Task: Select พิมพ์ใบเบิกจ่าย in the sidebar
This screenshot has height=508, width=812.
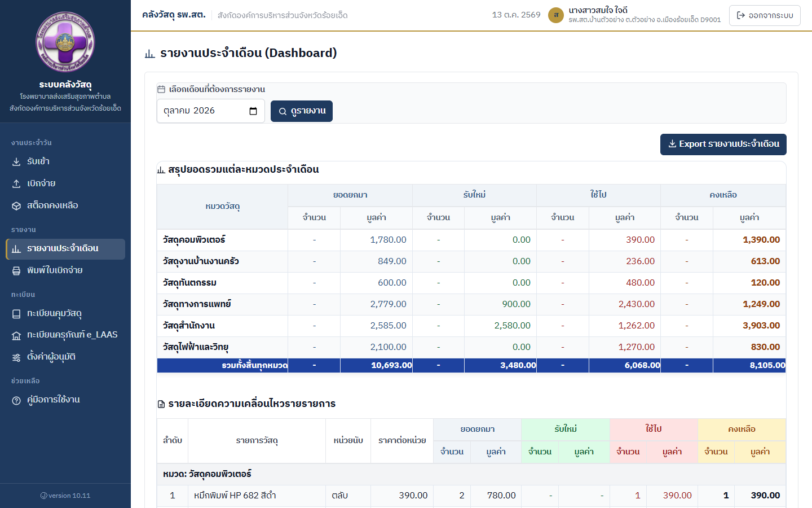Action: pyautogui.click(x=65, y=271)
